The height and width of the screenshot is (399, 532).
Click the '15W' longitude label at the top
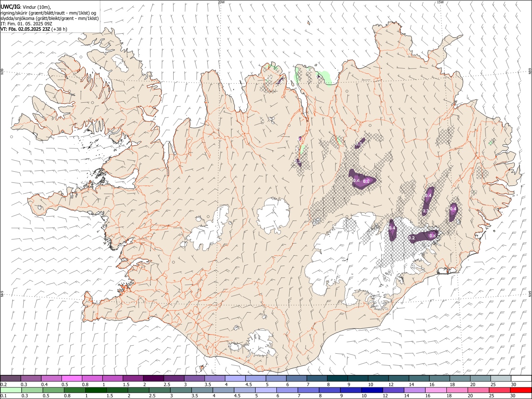point(440,2)
